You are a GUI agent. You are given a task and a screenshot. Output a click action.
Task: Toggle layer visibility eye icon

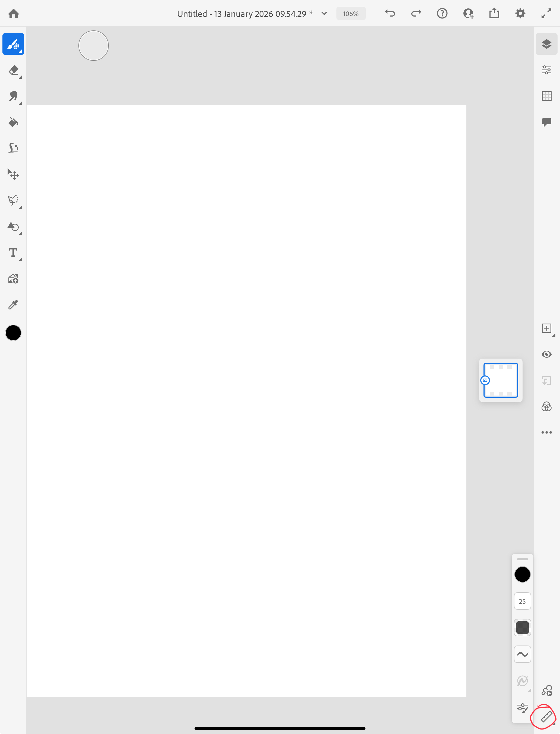tap(546, 354)
